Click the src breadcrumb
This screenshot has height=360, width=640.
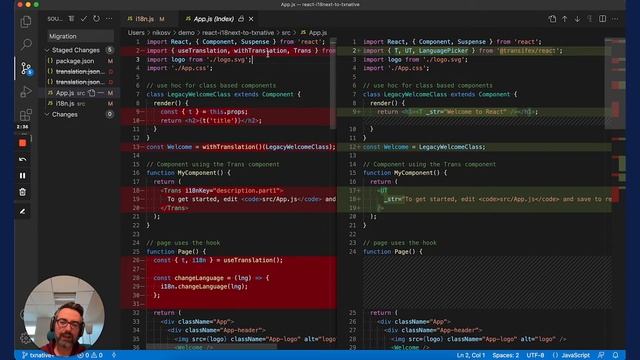286,32
